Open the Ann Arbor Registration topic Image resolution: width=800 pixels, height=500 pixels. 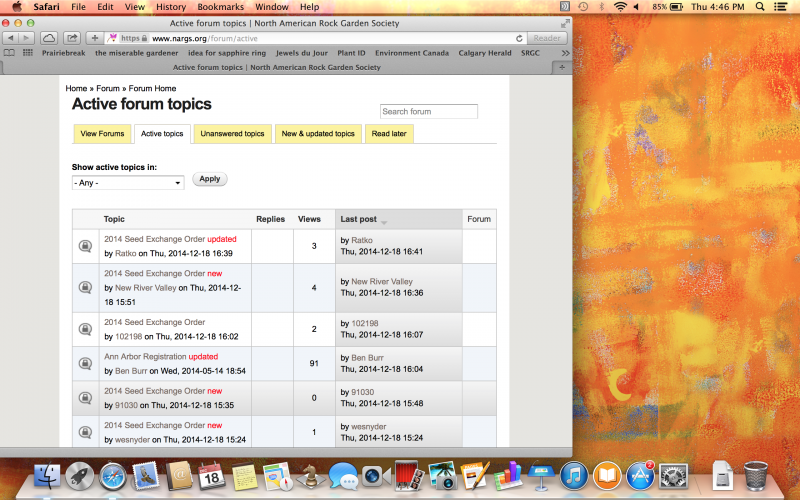point(145,357)
